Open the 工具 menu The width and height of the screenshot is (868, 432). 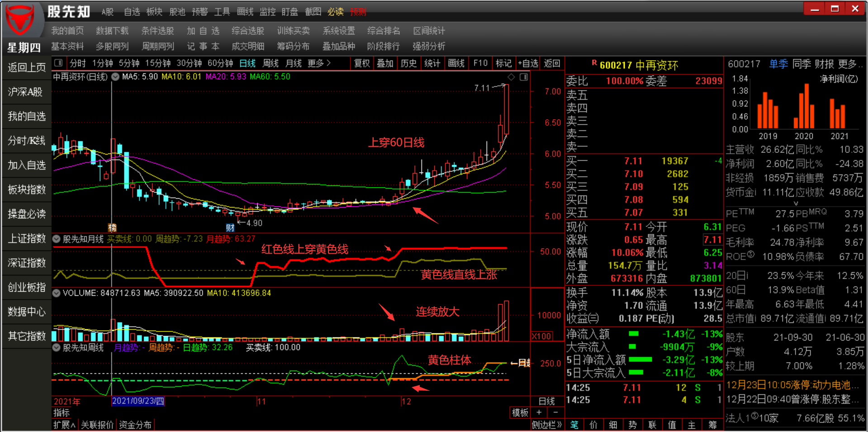click(222, 12)
